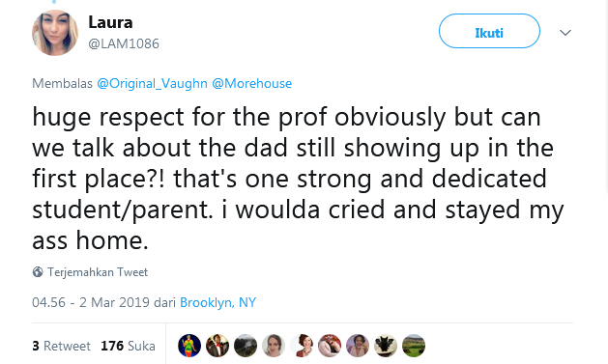
Task: Visit the @LAM1086 handle link
Action: tap(124, 43)
